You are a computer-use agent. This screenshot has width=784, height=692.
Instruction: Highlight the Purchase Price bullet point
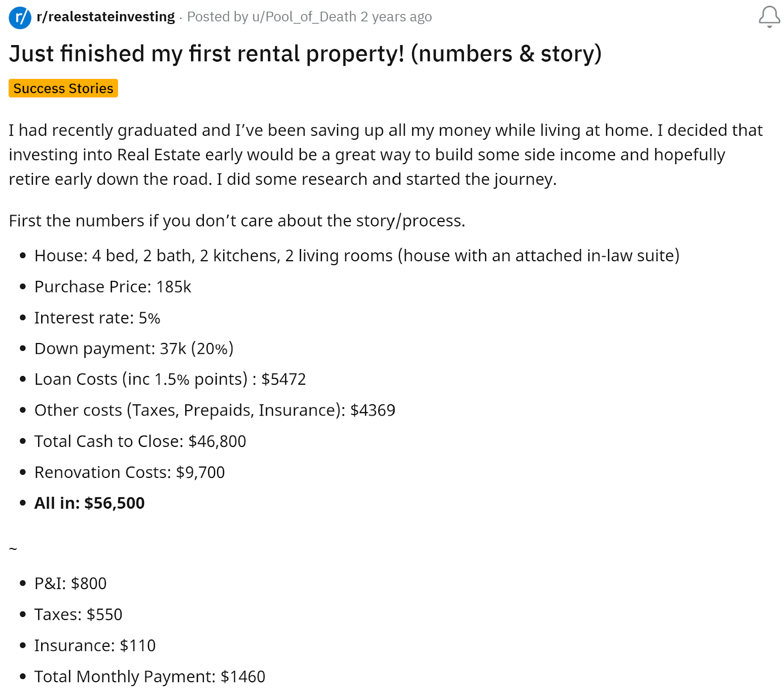[113, 287]
